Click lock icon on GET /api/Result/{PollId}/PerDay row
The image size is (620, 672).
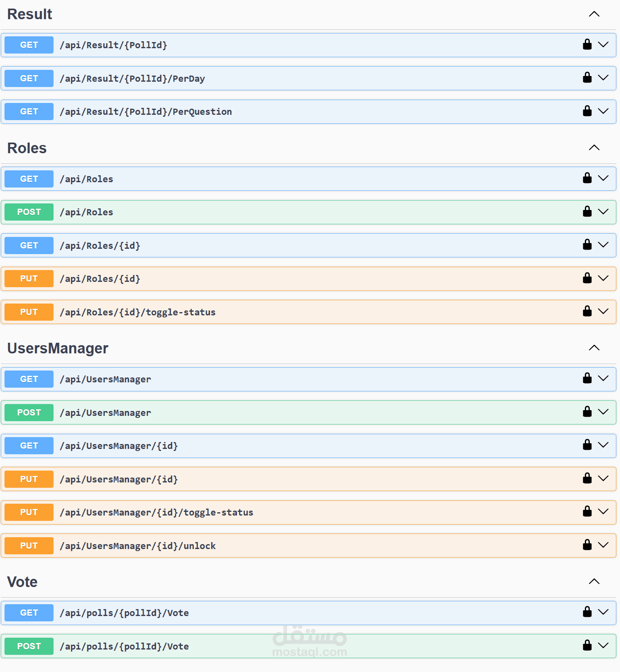pos(587,77)
